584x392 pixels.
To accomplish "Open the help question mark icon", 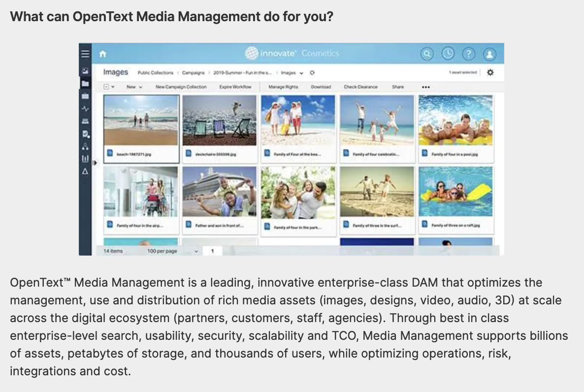I will pos(469,54).
